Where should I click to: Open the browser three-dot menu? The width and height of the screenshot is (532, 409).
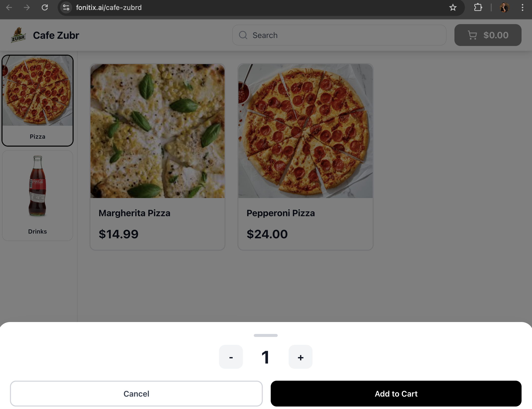click(522, 8)
